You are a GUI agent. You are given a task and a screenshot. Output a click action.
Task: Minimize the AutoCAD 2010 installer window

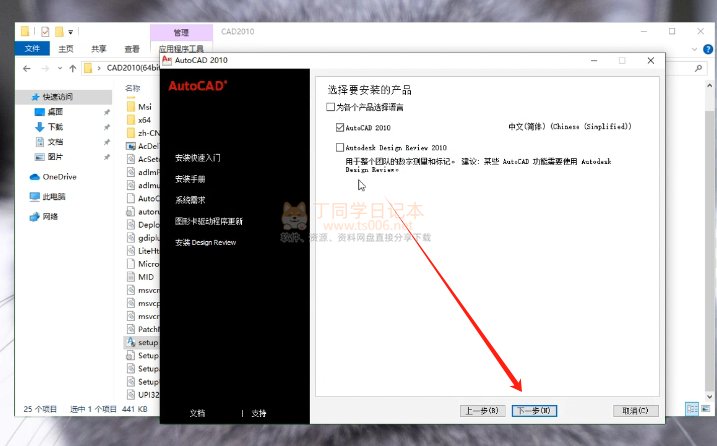click(594, 60)
